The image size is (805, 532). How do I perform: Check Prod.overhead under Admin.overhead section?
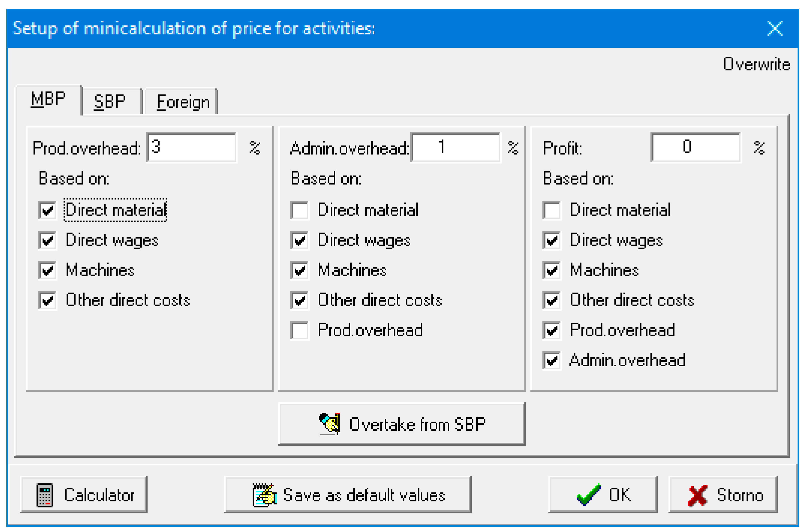tap(299, 330)
